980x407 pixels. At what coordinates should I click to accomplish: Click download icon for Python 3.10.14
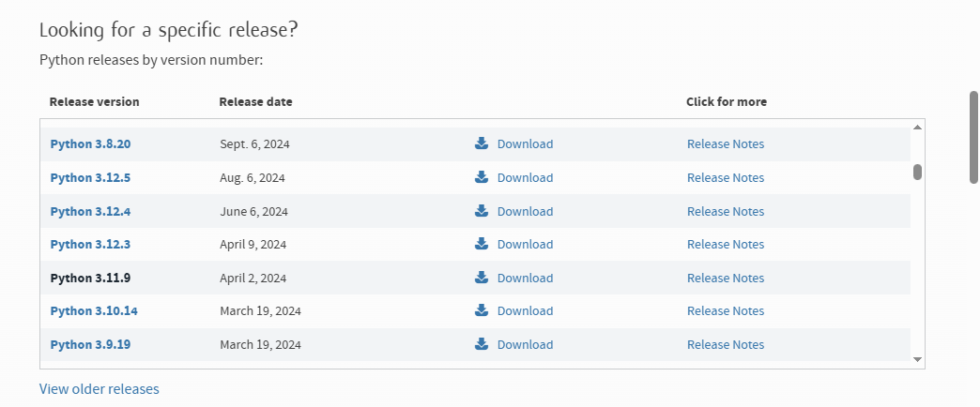tap(482, 310)
